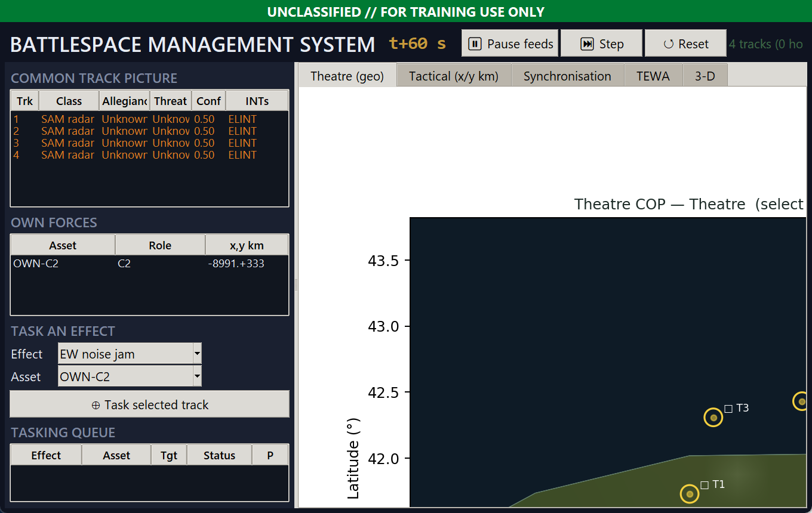
Task: Click the Allegiance column header
Action: [x=124, y=101]
